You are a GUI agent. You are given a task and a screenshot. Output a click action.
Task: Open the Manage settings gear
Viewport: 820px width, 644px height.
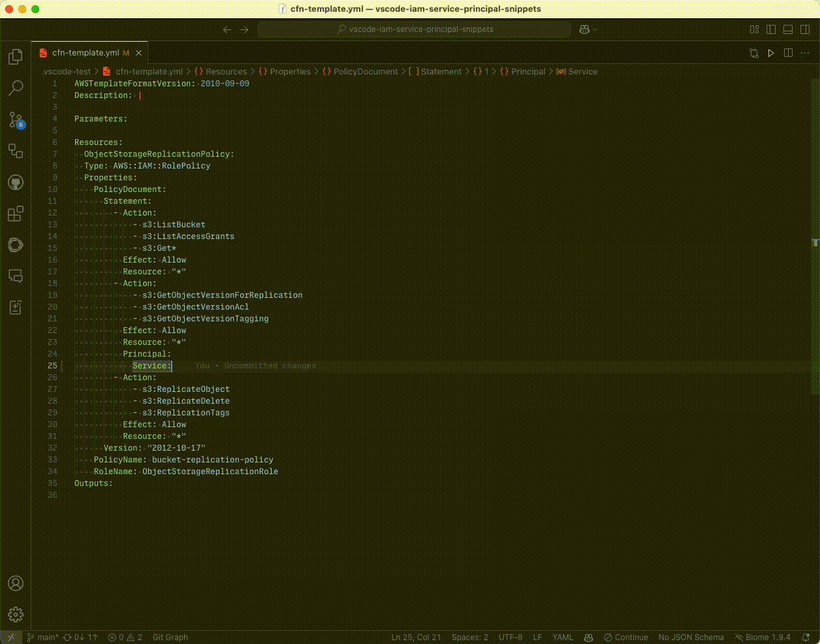coord(16,614)
